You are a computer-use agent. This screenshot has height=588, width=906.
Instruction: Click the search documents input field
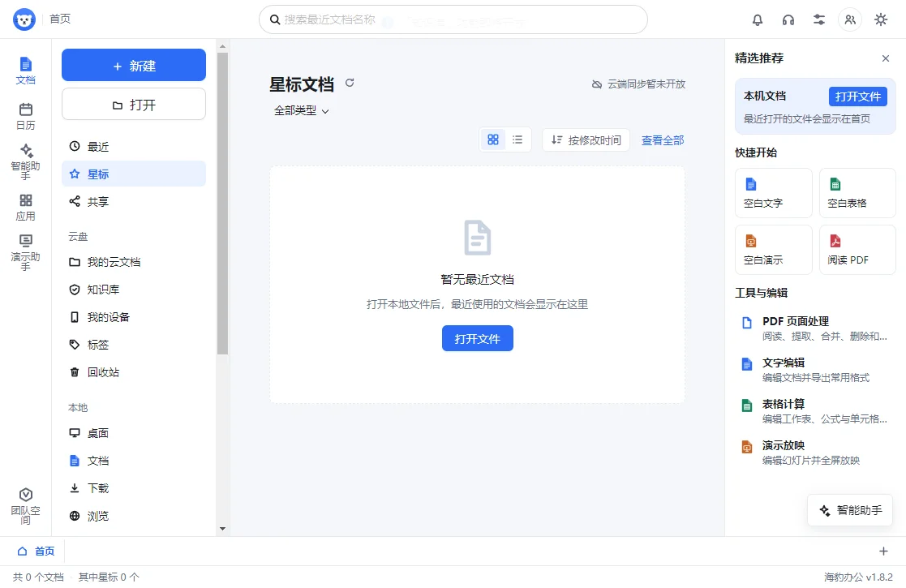[x=453, y=19]
